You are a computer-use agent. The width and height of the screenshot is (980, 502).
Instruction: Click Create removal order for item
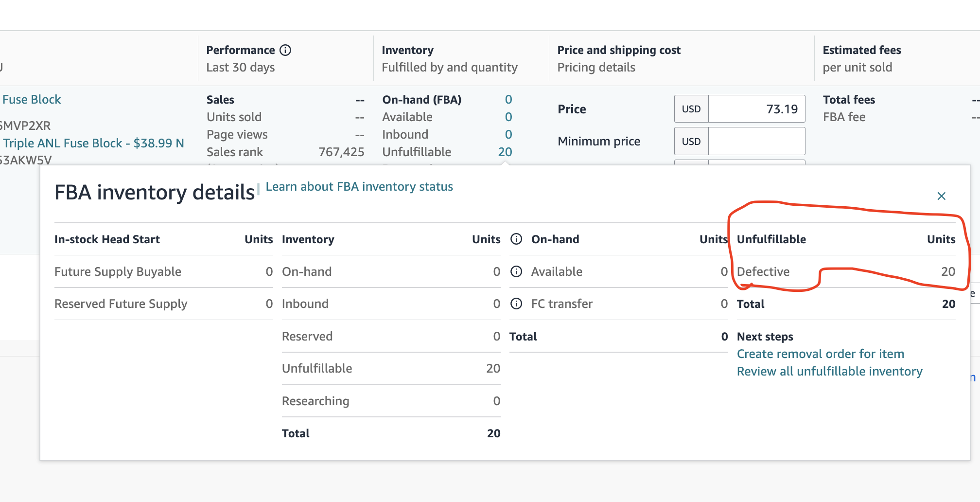click(821, 354)
